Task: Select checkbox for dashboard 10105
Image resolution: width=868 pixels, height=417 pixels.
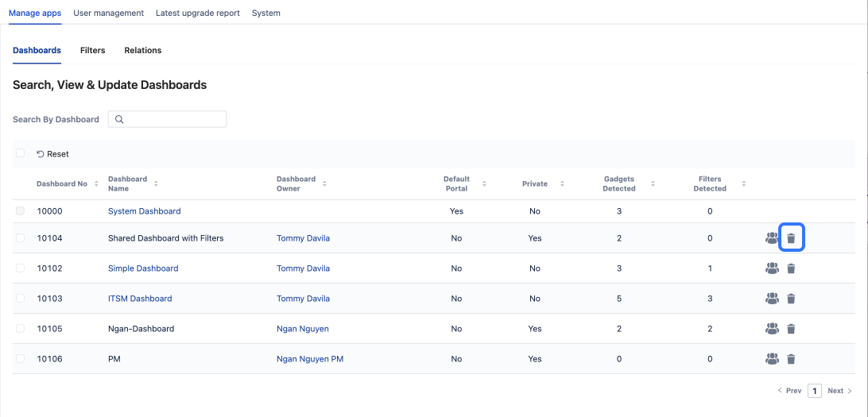Action: tap(20, 329)
